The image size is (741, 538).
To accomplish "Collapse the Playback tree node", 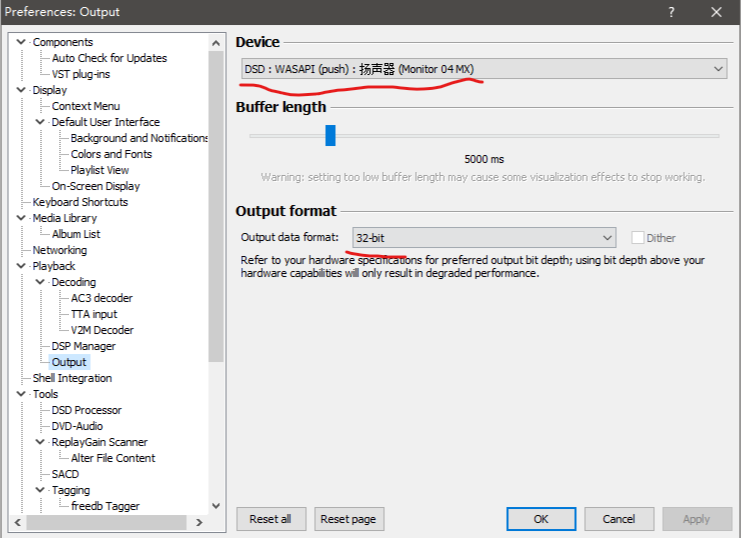I will pyautogui.click(x=22, y=266).
